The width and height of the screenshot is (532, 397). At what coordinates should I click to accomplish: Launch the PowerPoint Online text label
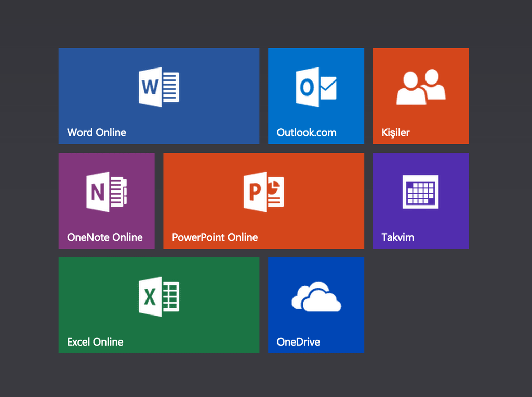(x=215, y=237)
